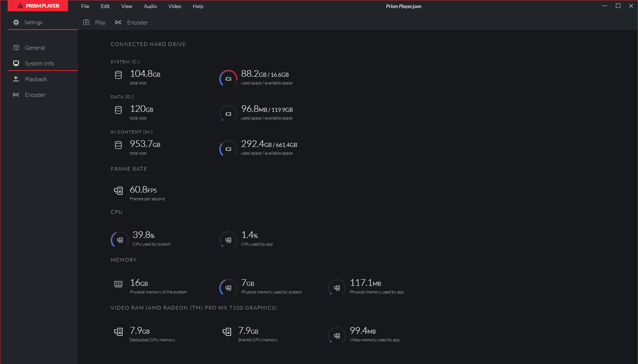Click the Prism Player.json title text
This screenshot has height=364, width=638.
coord(403,6)
